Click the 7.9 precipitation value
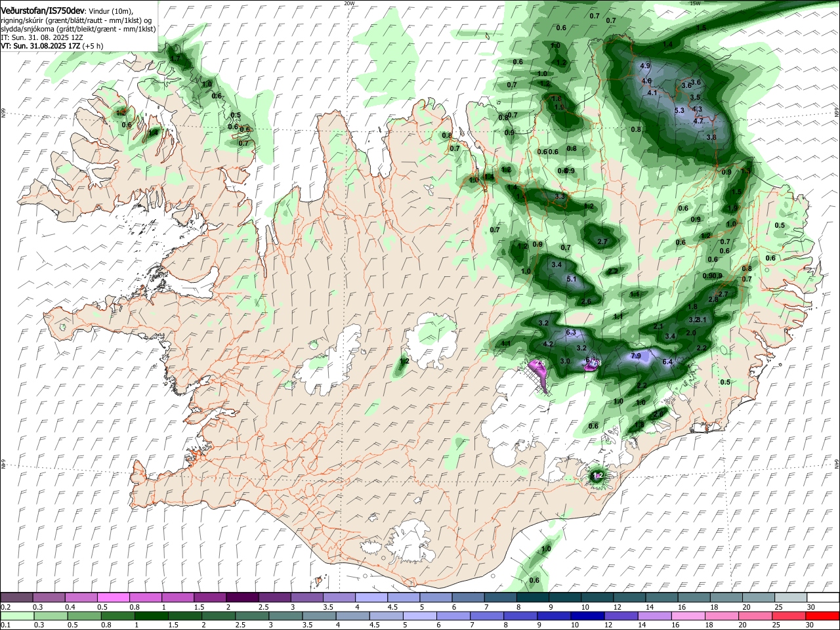Screen dimensions: 840x630 click(635, 356)
